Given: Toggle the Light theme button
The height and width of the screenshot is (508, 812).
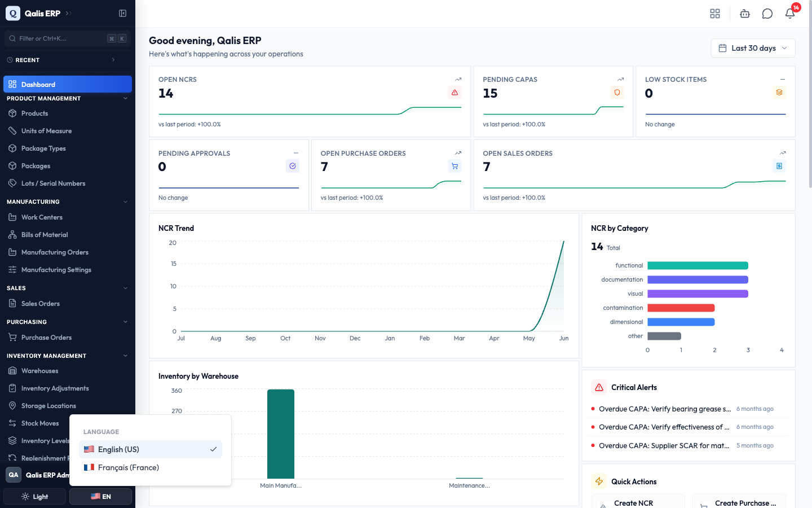Looking at the screenshot, I should 35,497.
